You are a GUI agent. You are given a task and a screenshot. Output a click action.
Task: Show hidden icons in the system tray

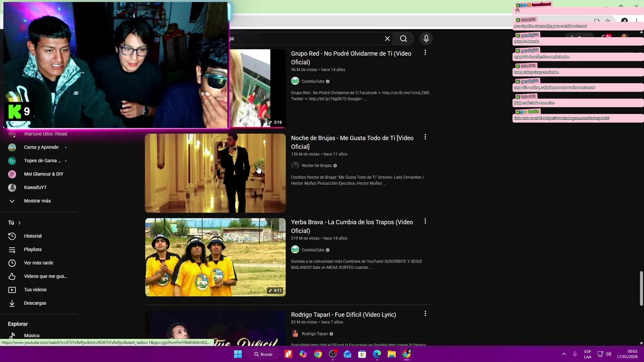[564, 354]
